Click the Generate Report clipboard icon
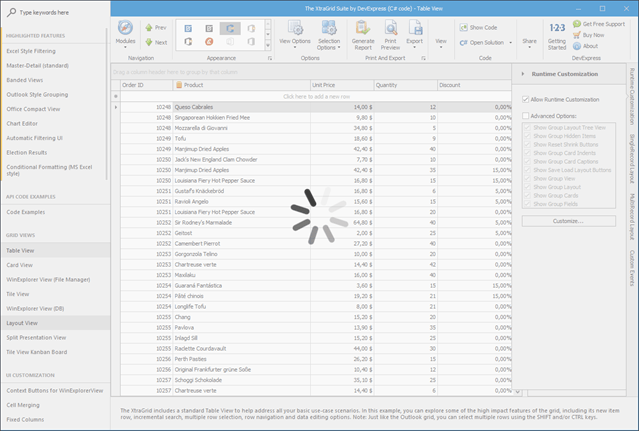 [x=363, y=28]
